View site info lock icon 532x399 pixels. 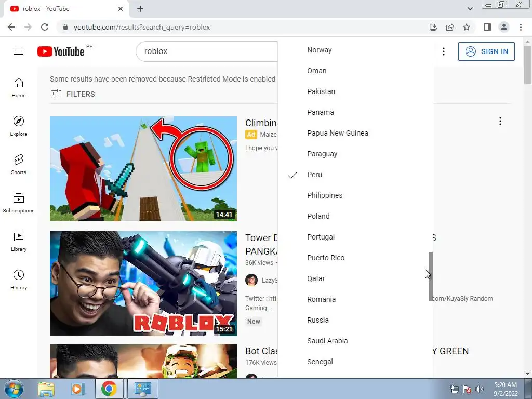(65, 27)
